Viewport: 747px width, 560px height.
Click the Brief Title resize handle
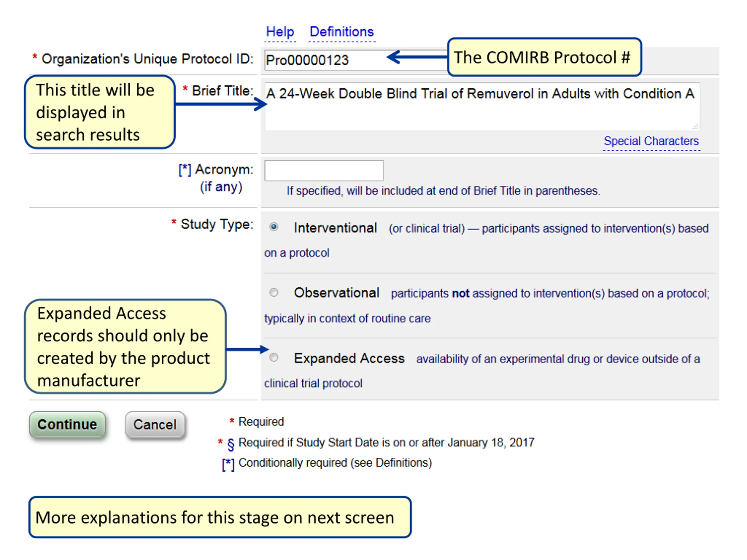[695, 127]
